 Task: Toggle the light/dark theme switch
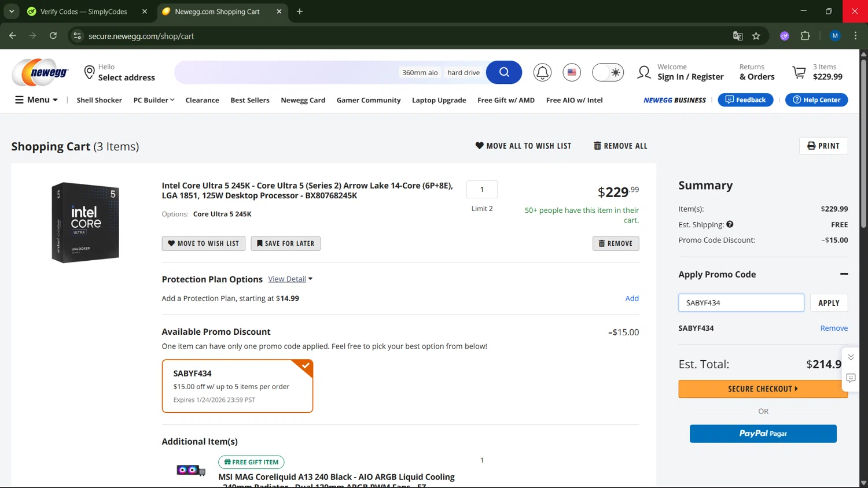[x=608, y=72]
